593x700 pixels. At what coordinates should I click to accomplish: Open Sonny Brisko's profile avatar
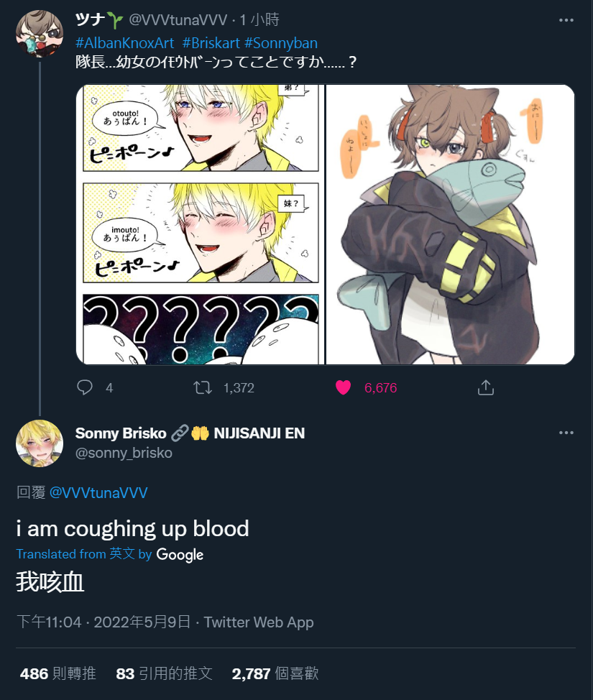click(40, 443)
